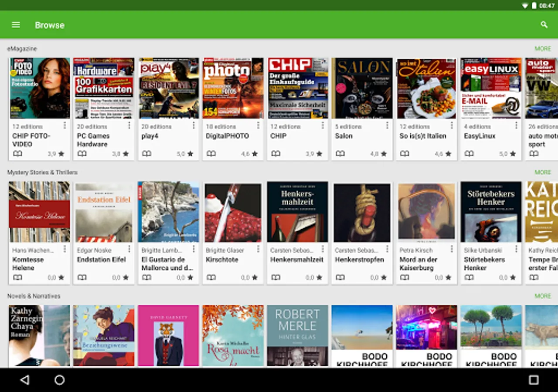This screenshot has width=558, height=392.
Task: Open the Henkerstropfen noose cover
Action: point(362,212)
